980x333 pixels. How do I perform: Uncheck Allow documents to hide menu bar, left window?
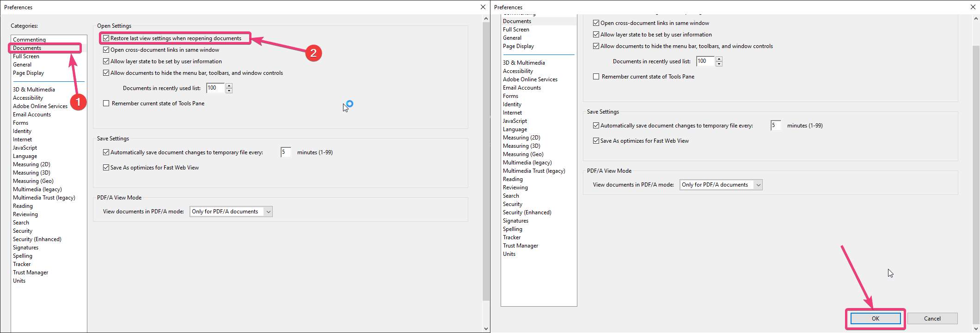coord(106,73)
